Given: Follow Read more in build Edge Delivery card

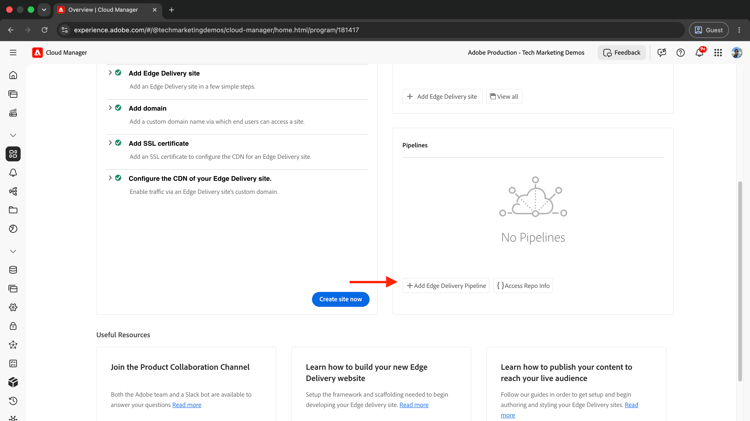Looking at the screenshot, I should coord(414,405).
